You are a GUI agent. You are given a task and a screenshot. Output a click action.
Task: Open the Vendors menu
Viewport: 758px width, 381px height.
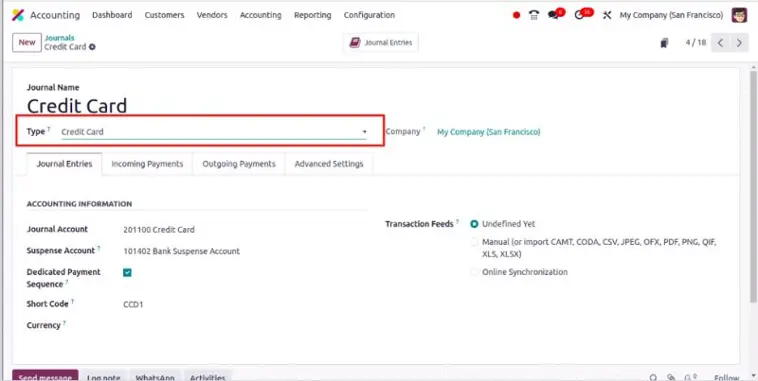pyautogui.click(x=212, y=15)
